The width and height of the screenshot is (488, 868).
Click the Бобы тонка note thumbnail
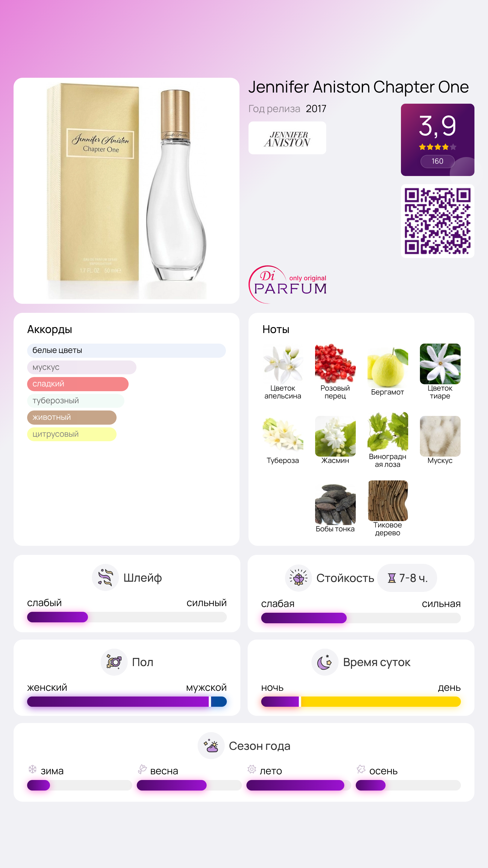coord(335,505)
